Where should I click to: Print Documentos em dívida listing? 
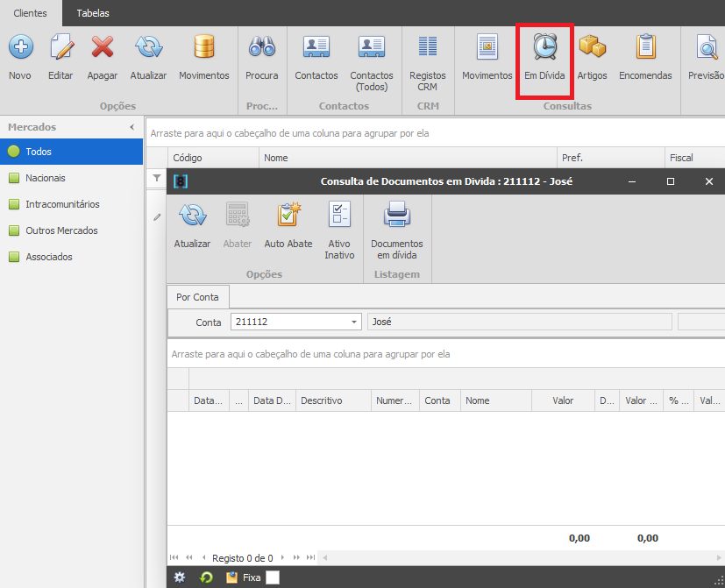point(397,231)
